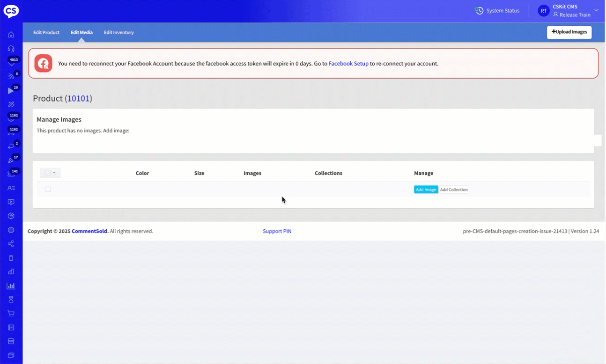Screen dimensions: 606x364
Task: Open the storefront icon in sidebar
Action: [11, 342]
